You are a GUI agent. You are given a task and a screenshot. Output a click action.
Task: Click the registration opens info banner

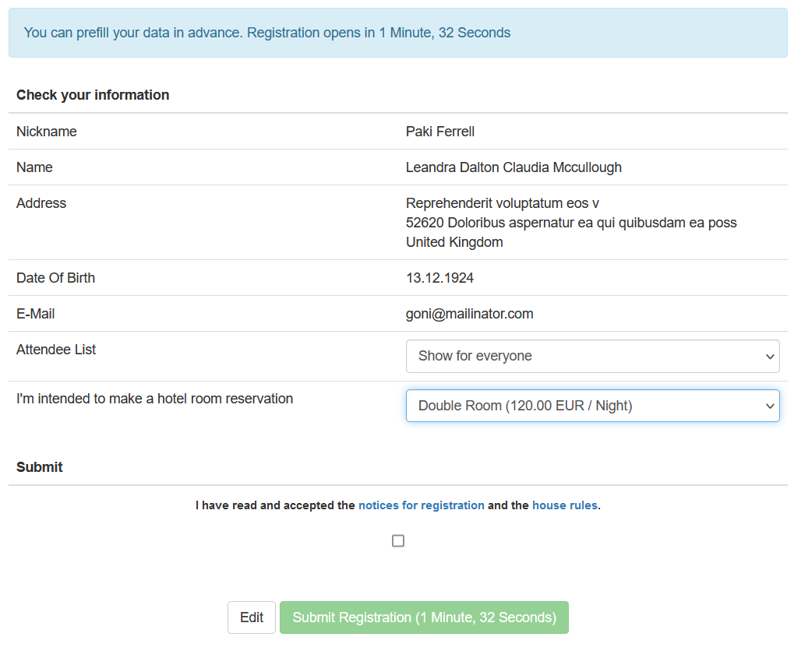point(397,33)
